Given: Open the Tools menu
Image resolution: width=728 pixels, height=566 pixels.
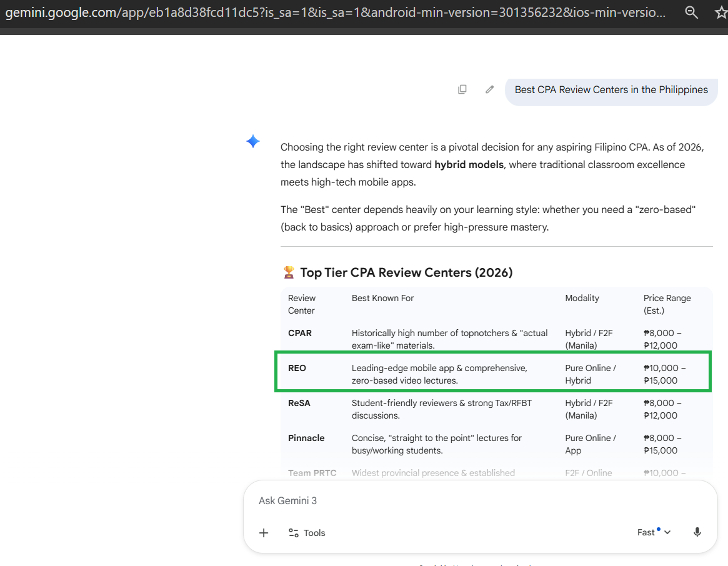Looking at the screenshot, I should [x=307, y=533].
